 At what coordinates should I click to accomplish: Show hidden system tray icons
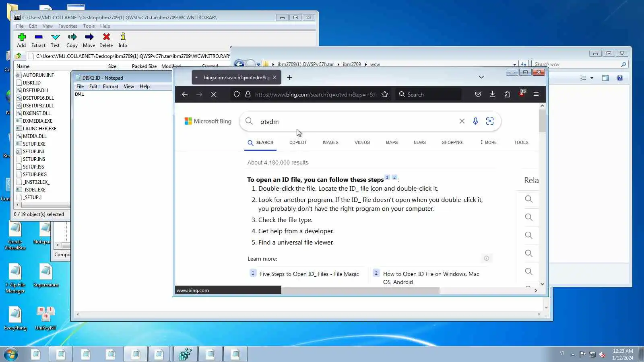[x=573, y=354]
